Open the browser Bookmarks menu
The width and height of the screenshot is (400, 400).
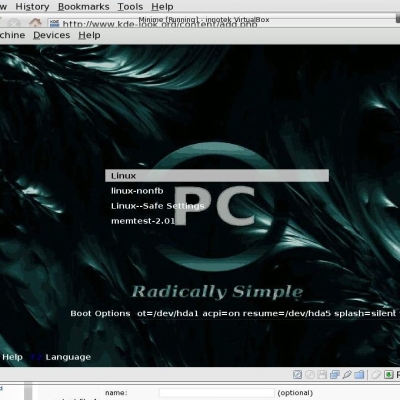(x=84, y=7)
